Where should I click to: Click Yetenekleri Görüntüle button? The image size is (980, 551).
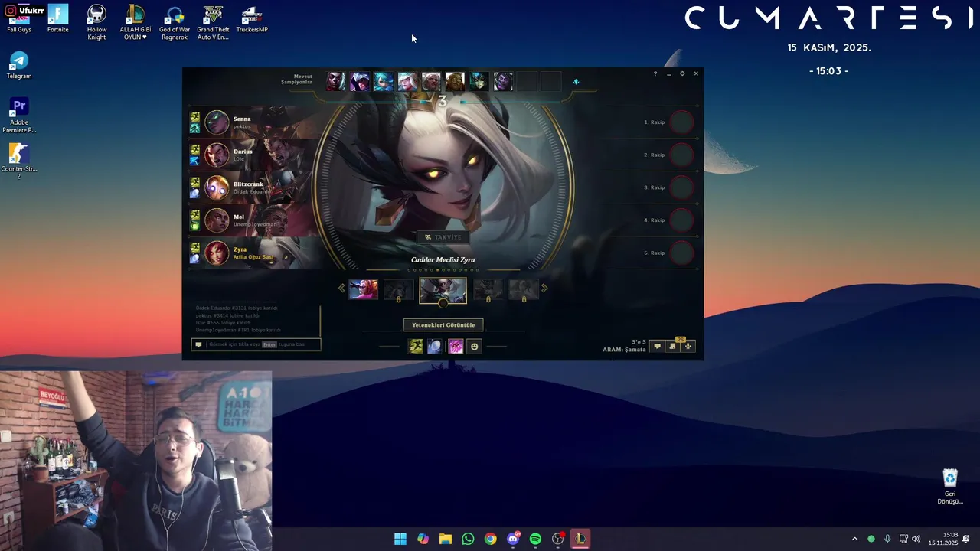443,325
